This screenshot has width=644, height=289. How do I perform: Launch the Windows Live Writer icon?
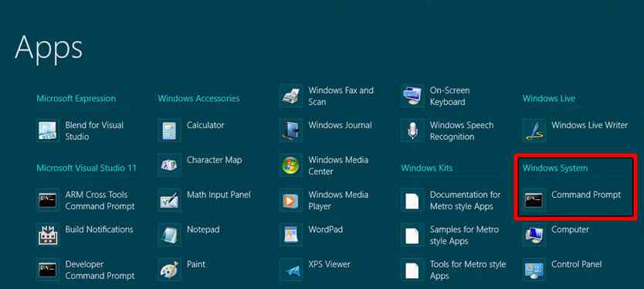pos(534,131)
